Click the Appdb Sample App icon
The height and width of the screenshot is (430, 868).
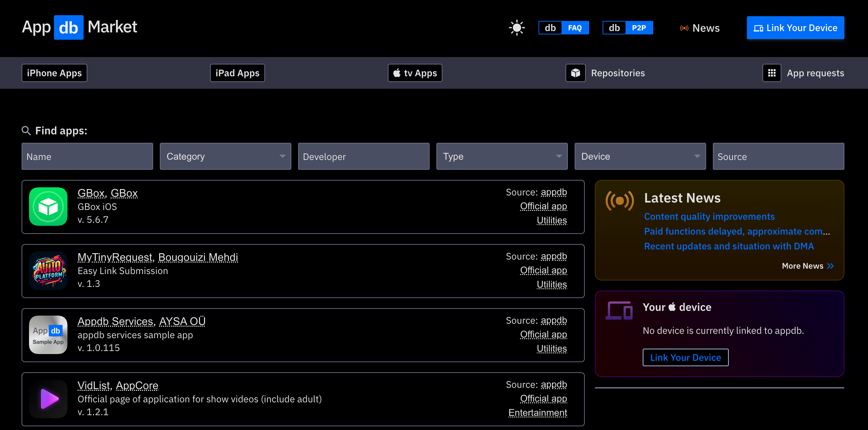click(x=48, y=335)
